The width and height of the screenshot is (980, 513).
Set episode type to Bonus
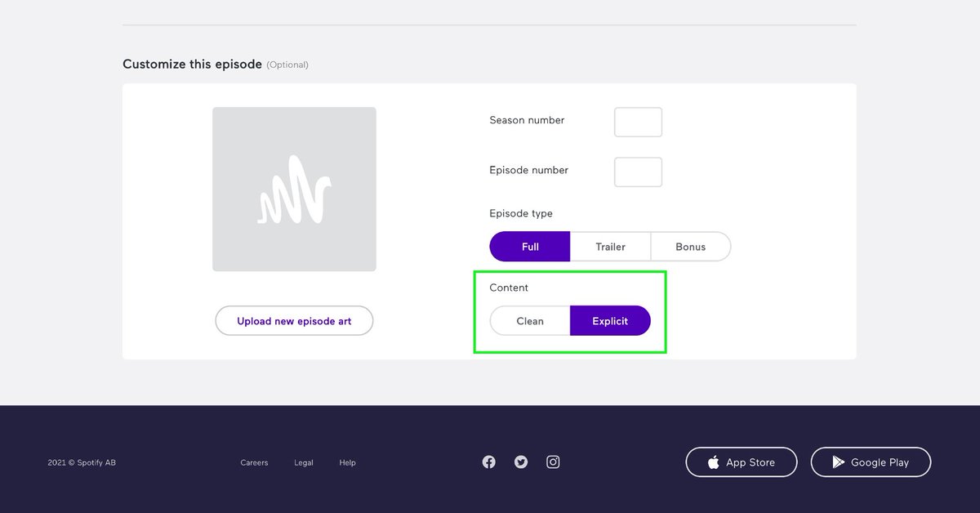(x=690, y=246)
